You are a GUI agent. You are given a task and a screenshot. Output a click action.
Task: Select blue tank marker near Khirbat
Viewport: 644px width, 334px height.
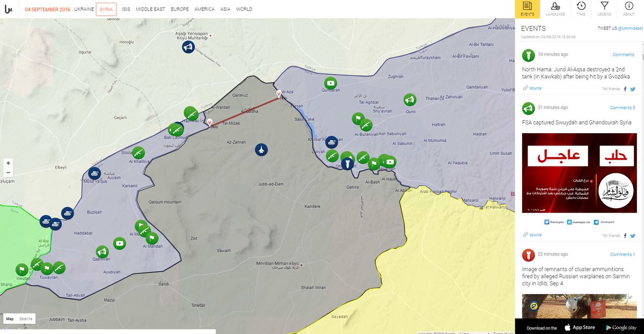332,142
